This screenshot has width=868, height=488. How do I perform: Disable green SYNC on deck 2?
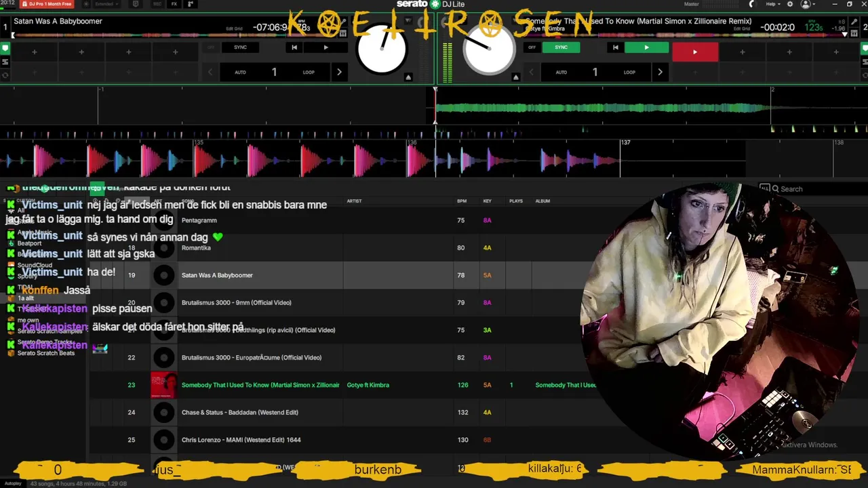(561, 47)
